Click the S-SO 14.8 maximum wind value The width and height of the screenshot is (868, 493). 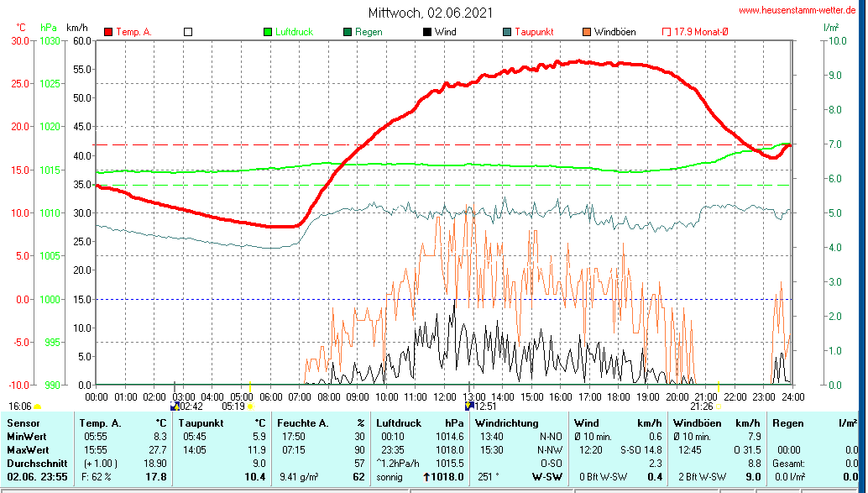tap(641, 450)
